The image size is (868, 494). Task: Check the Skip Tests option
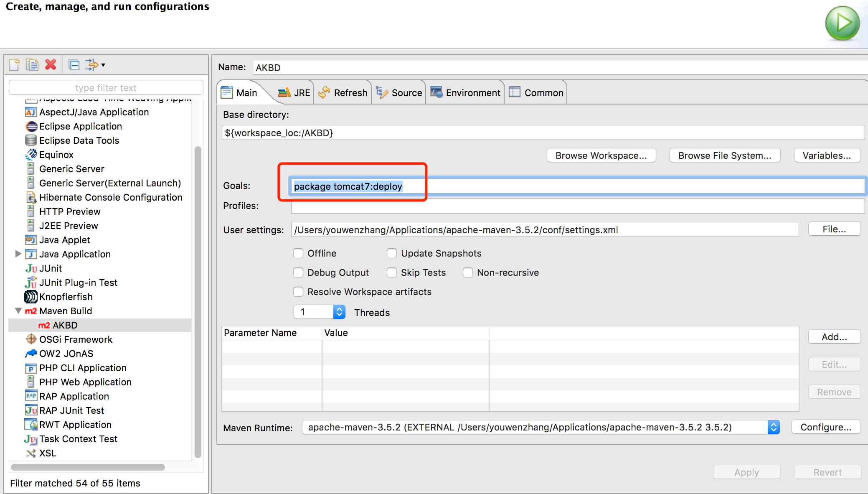[392, 273]
